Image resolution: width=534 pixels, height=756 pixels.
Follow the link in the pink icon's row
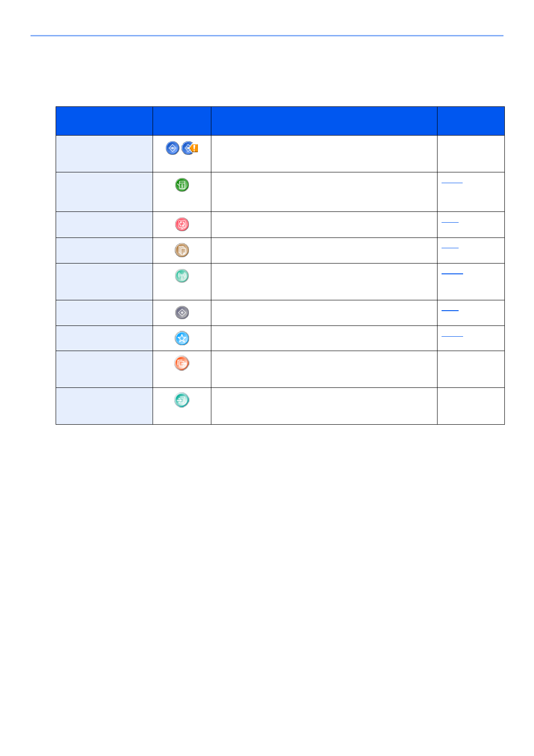pos(450,222)
